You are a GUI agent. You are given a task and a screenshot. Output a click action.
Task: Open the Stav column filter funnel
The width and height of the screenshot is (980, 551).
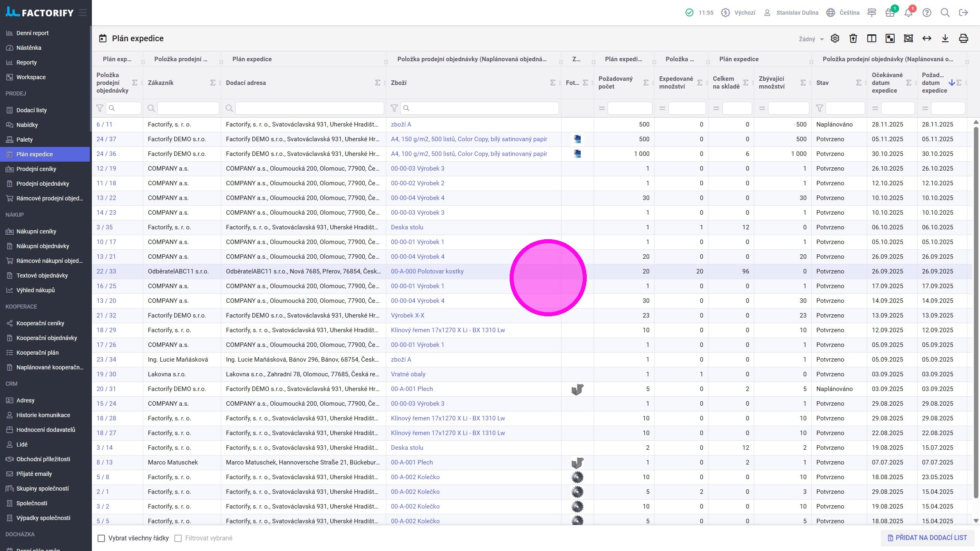[819, 108]
